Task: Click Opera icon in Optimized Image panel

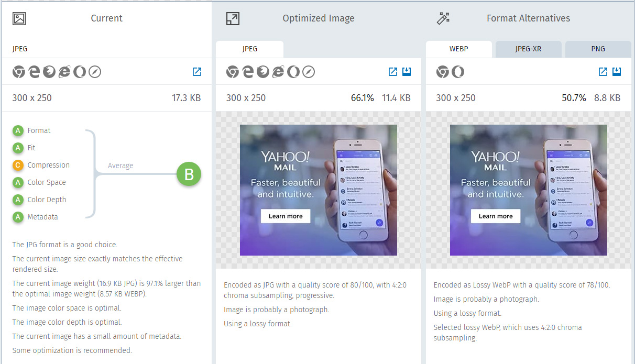Action: 293,72
